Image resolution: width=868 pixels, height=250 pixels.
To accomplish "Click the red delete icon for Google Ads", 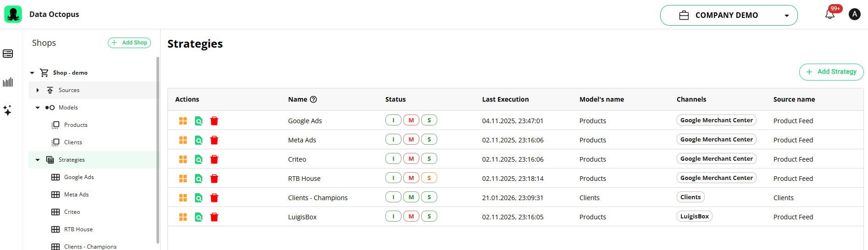I will 214,121.
